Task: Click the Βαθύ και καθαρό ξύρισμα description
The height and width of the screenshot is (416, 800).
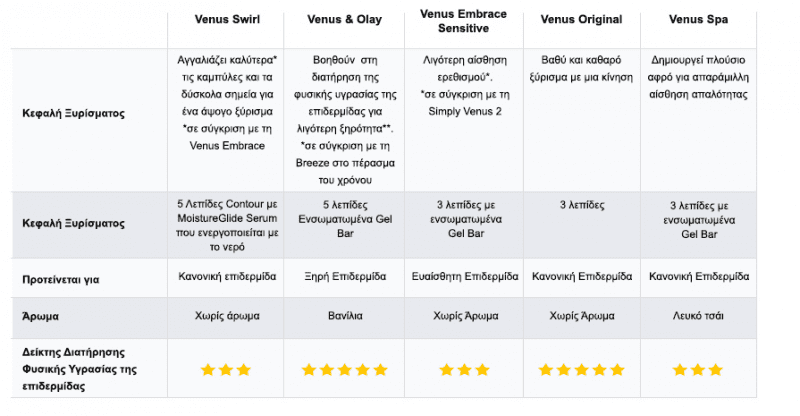Action: [x=581, y=68]
